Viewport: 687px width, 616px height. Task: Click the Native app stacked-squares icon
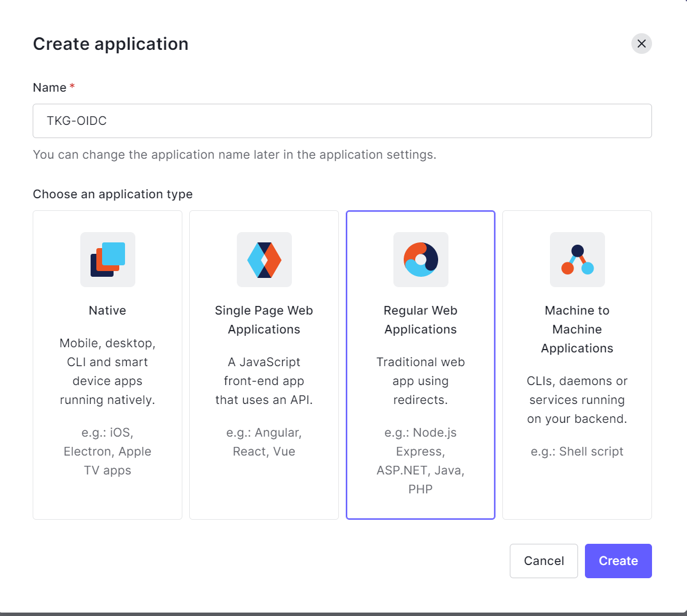108,260
